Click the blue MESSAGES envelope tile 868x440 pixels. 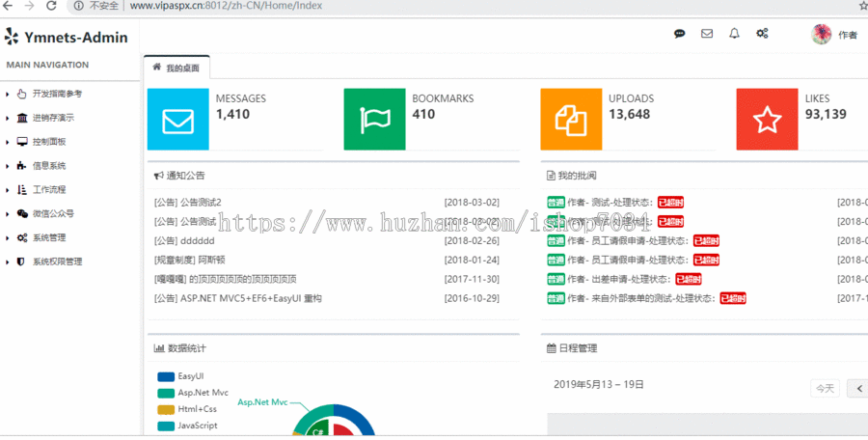click(178, 119)
